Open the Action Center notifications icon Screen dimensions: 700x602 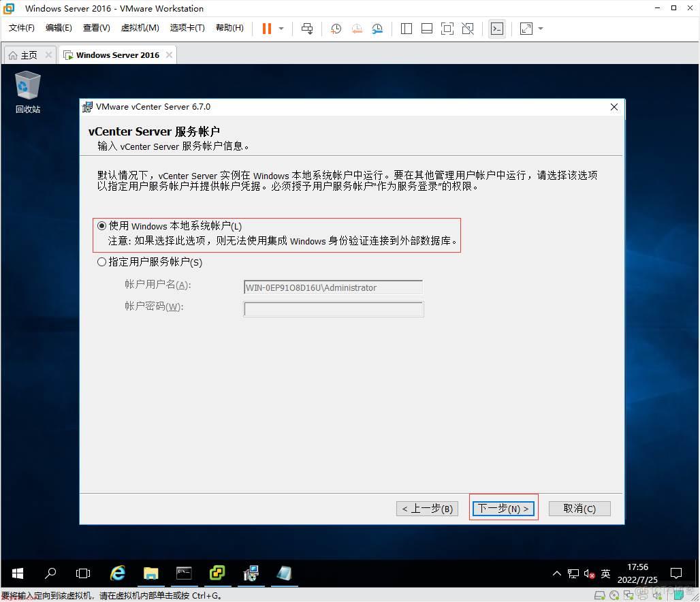[x=676, y=573]
